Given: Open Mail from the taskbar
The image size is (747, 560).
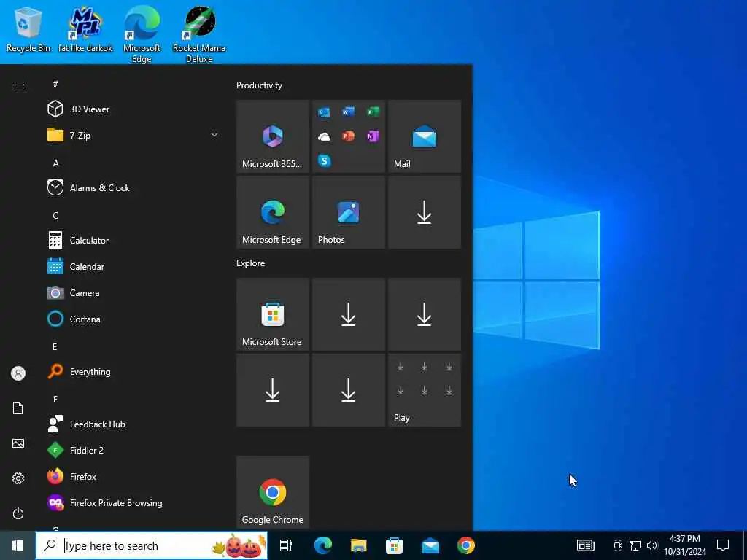Looking at the screenshot, I should pyautogui.click(x=430, y=545).
